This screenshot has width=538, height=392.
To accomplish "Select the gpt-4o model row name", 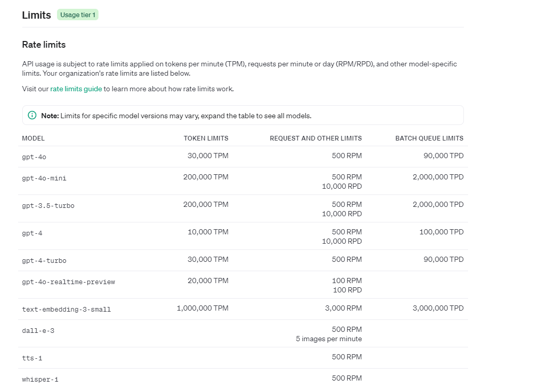I will point(35,157).
